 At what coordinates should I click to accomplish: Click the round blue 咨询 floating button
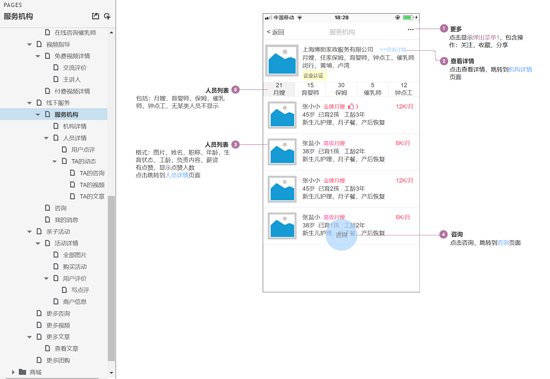[341, 235]
